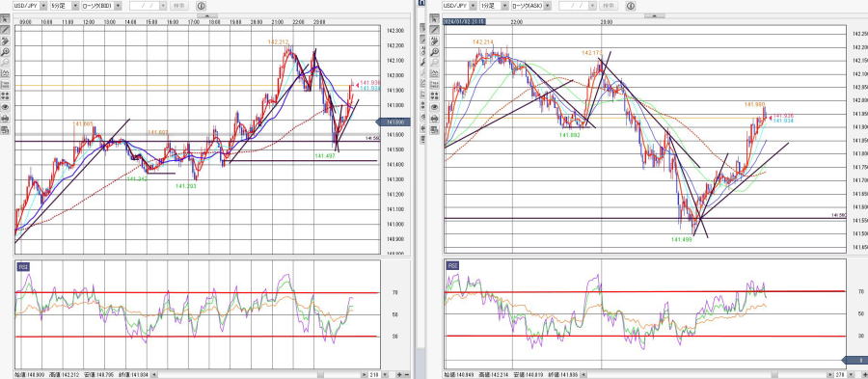The width and height of the screenshot is (868, 379).
Task: Open the info icon on left chart header
Action: pos(201,6)
